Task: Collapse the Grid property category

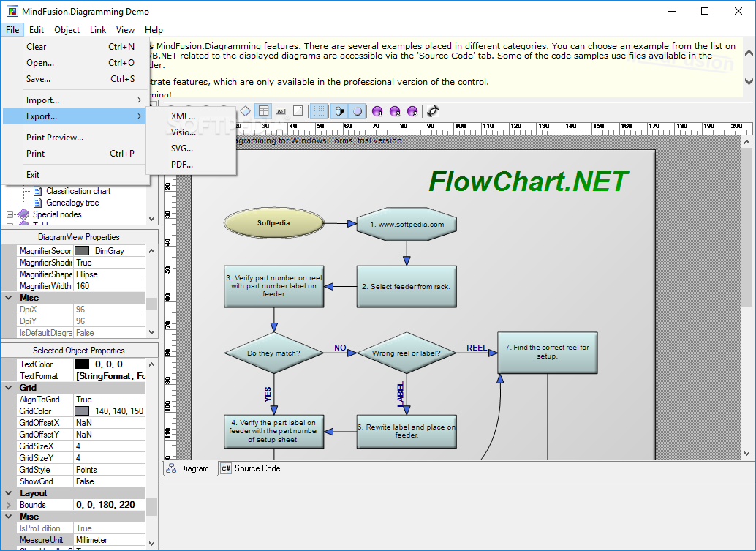Action: (9, 387)
